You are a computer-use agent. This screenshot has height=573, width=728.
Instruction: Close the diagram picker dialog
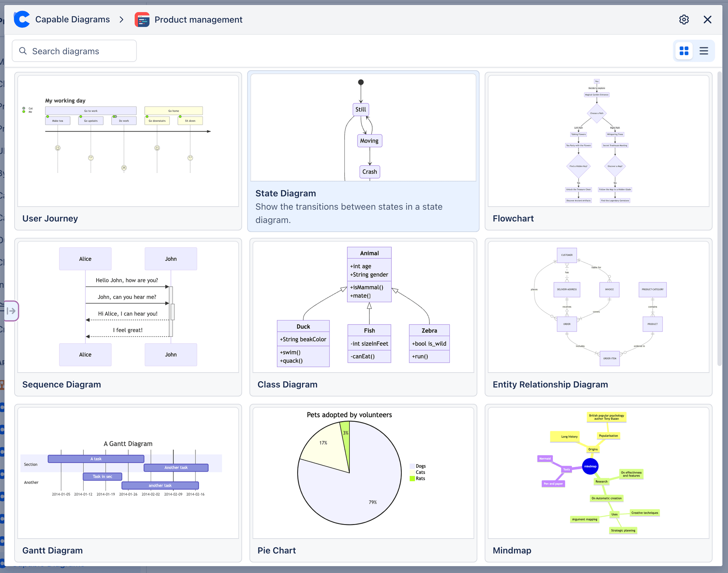pos(707,20)
